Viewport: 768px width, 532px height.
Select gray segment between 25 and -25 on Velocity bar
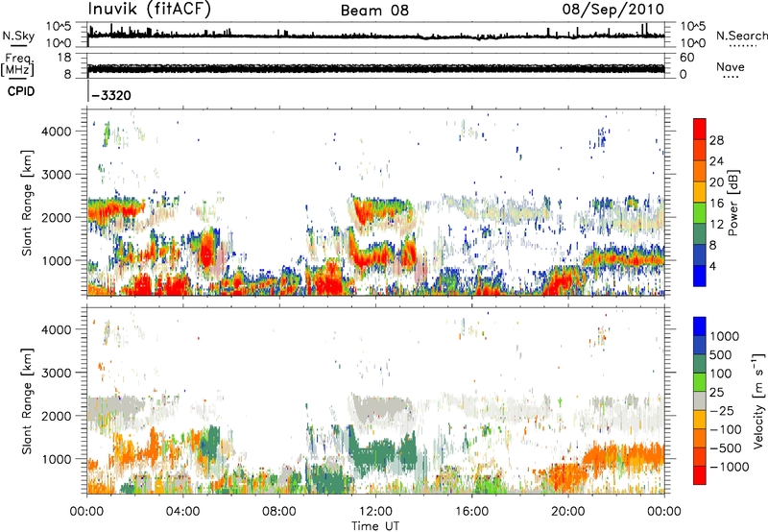[700, 401]
